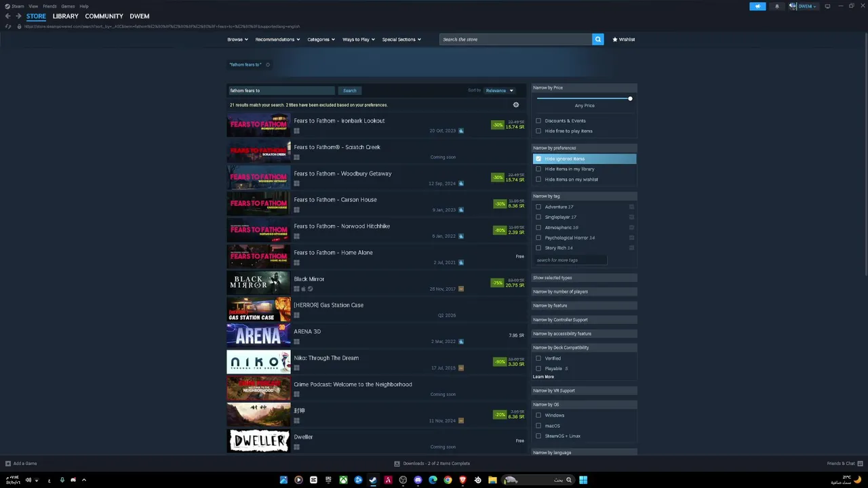The image size is (868, 488).
Task: Open the Black Mirror game thumbnail
Action: (258, 283)
